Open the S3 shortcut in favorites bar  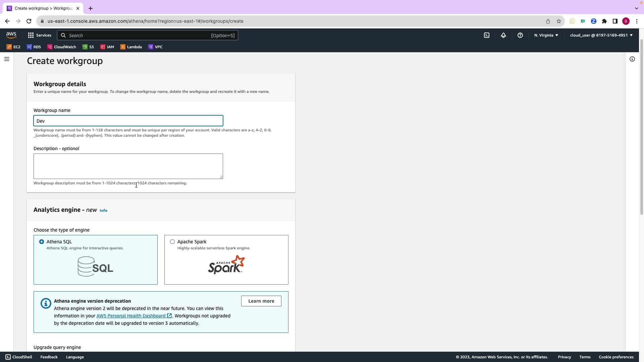pyautogui.click(x=88, y=47)
